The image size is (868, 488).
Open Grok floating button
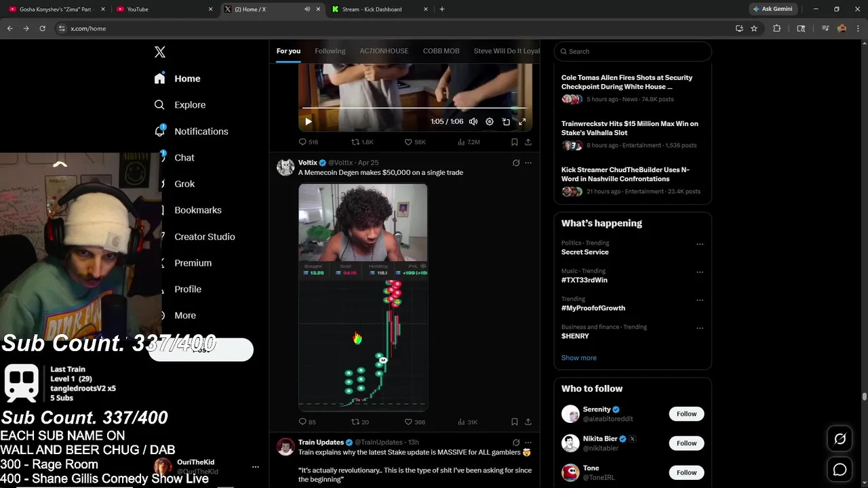click(x=840, y=439)
